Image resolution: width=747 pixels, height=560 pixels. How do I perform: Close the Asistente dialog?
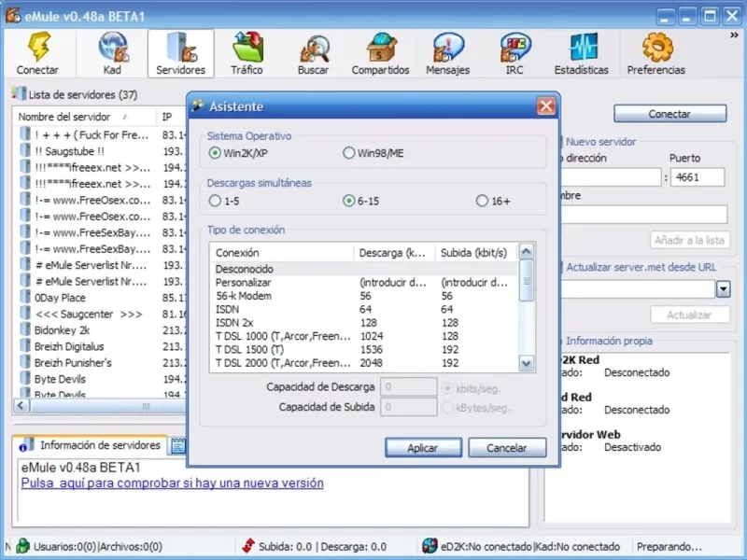coord(546,105)
